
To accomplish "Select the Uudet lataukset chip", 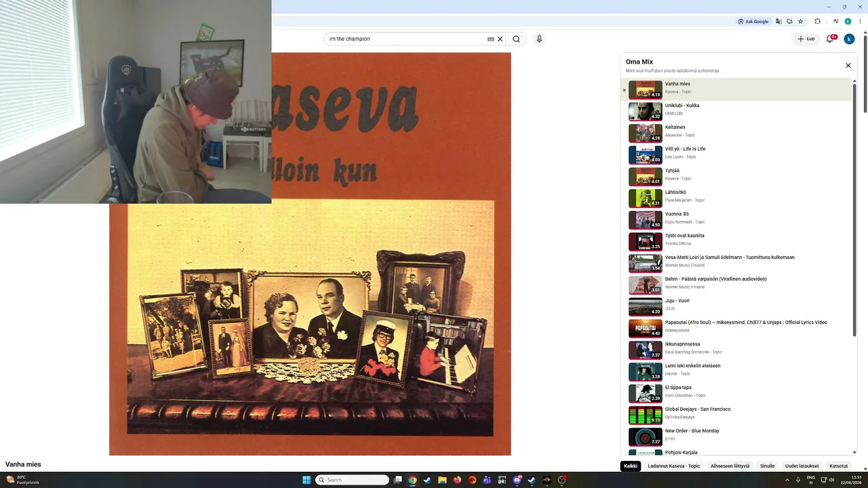I will coord(802,466).
